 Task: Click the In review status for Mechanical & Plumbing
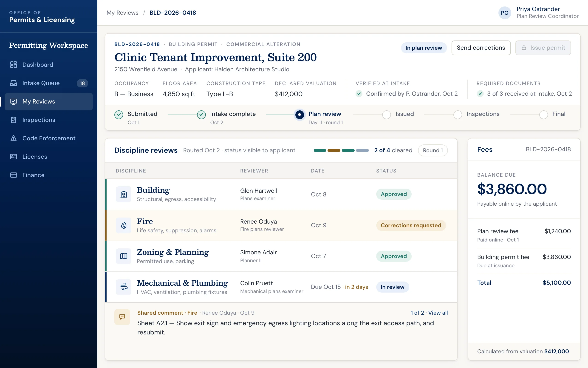pos(392,287)
